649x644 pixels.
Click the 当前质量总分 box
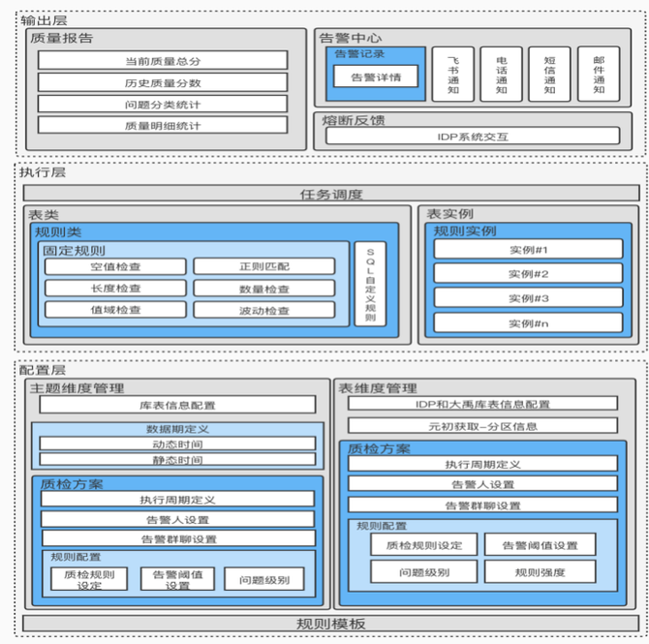click(163, 60)
